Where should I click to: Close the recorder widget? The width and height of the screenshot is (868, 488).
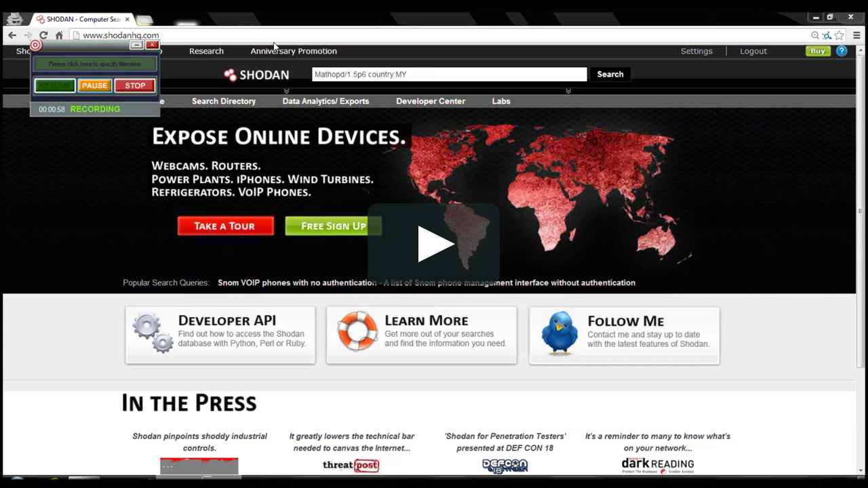point(152,45)
